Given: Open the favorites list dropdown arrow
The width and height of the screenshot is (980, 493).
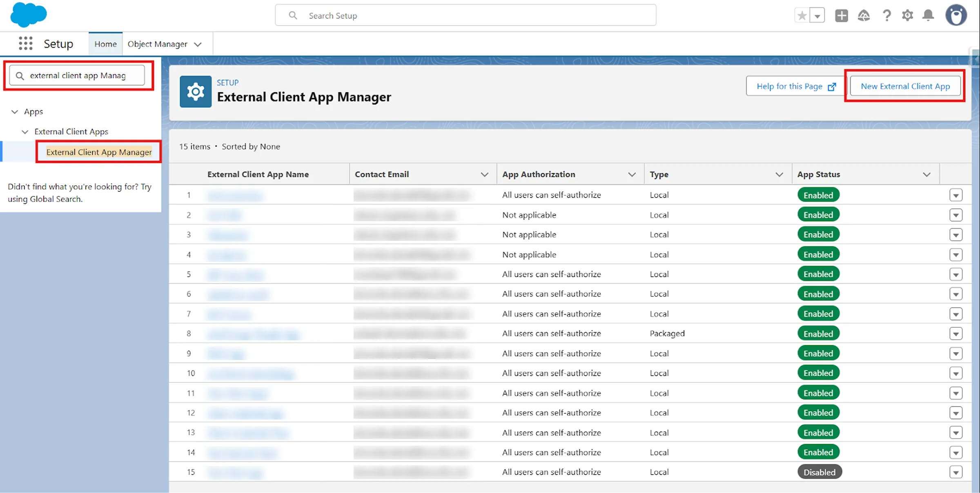Looking at the screenshot, I should [x=817, y=16].
